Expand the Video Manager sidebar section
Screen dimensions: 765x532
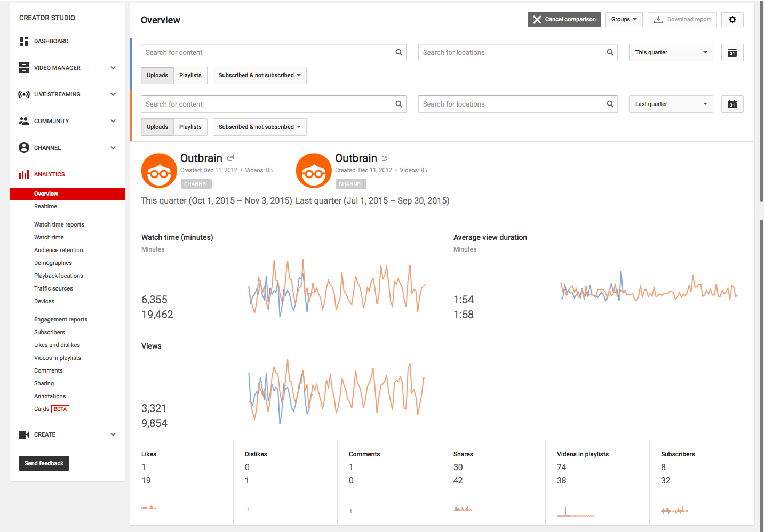point(113,68)
